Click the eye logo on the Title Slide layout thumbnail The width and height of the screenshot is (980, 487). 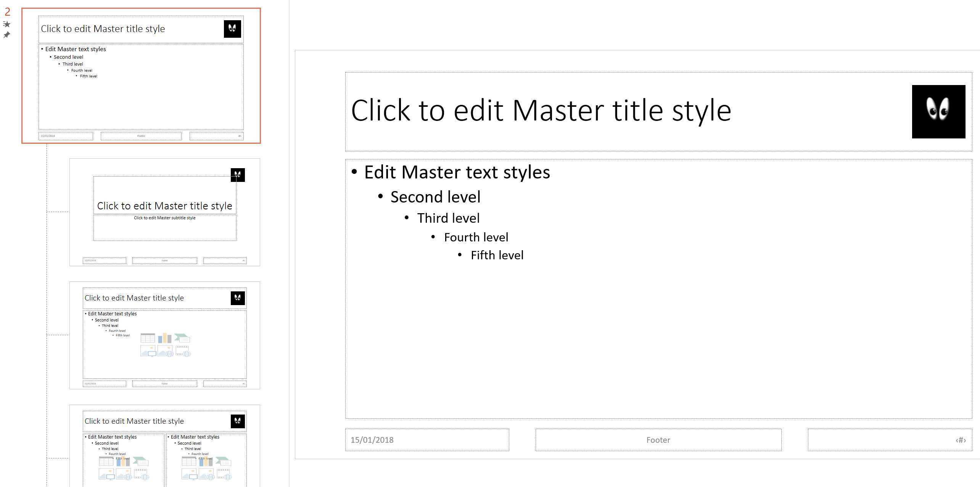pyautogui.click(x=238, y=175)
